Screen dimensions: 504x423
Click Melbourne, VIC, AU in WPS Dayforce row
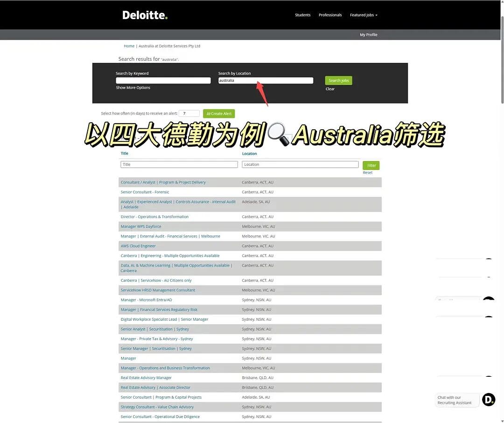point(258,226)
